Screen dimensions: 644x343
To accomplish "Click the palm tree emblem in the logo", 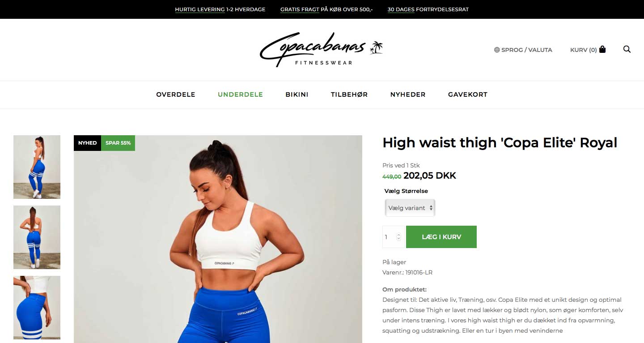I will coord(376,48).
